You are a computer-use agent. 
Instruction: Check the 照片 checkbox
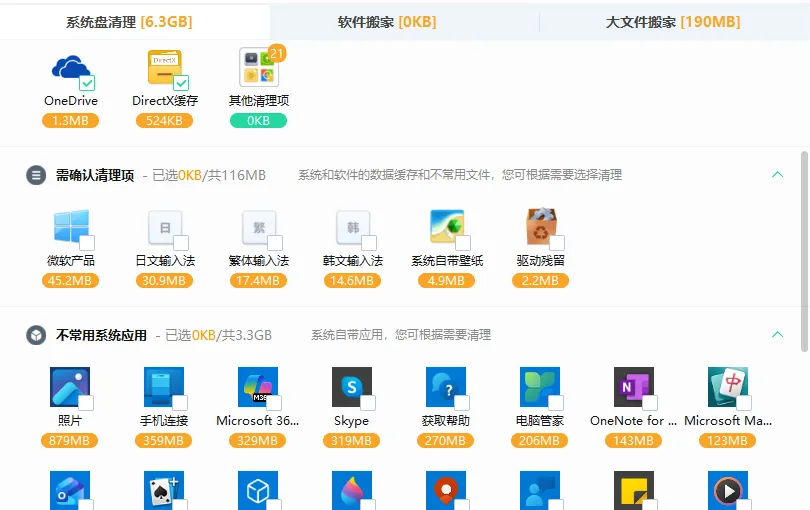point(86,403)
